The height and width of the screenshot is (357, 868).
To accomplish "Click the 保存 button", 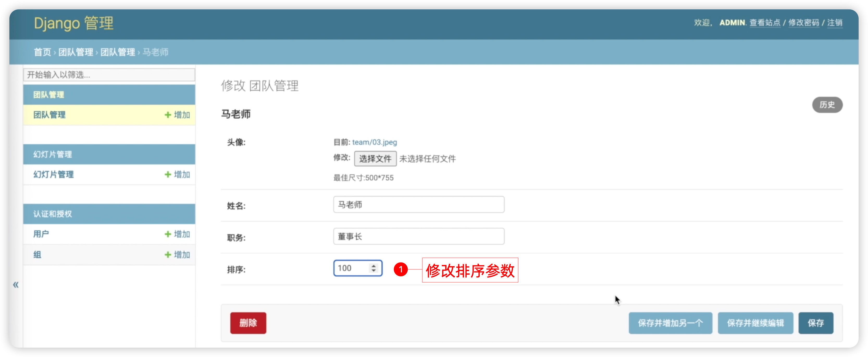I will [x=816, y=323].
